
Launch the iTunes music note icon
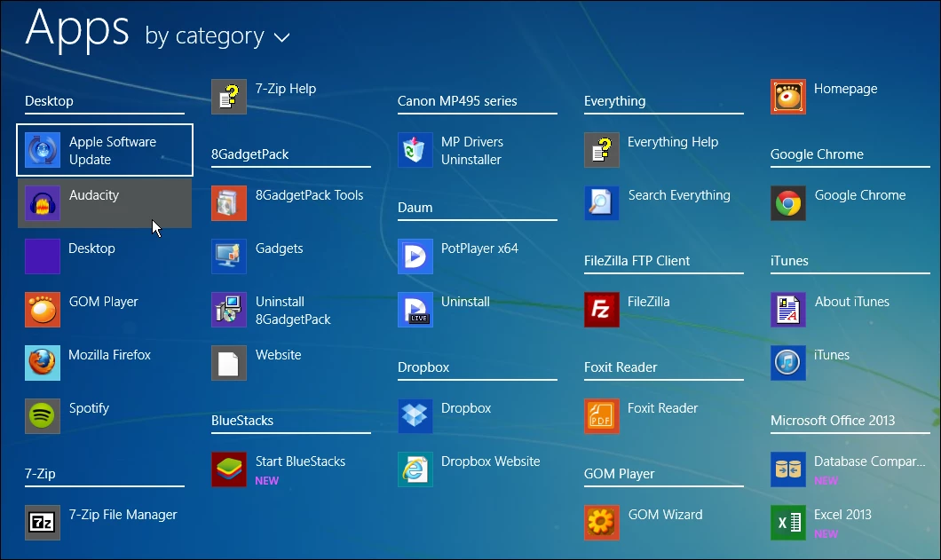pos(788,362)
